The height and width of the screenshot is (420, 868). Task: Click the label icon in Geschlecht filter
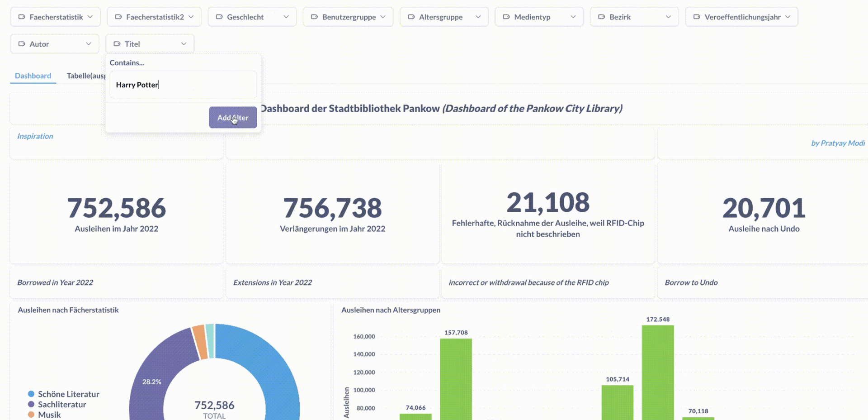coord(219,17)
